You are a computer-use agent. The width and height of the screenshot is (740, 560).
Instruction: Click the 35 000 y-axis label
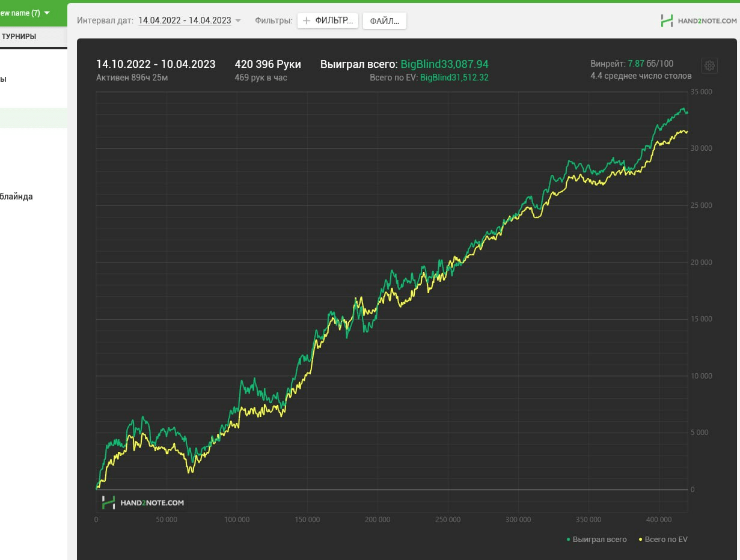702,92
